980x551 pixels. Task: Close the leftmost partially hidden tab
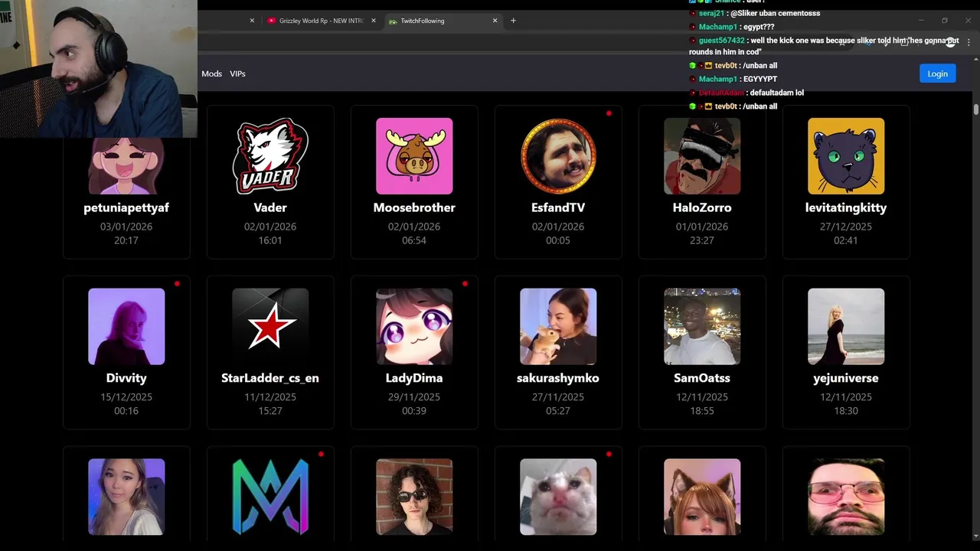tap(252, 21)
